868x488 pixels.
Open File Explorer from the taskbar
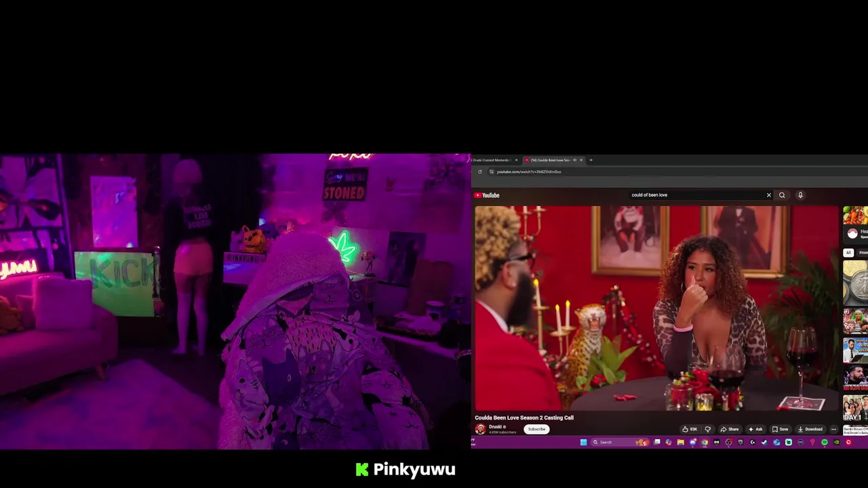pos(681,442)
